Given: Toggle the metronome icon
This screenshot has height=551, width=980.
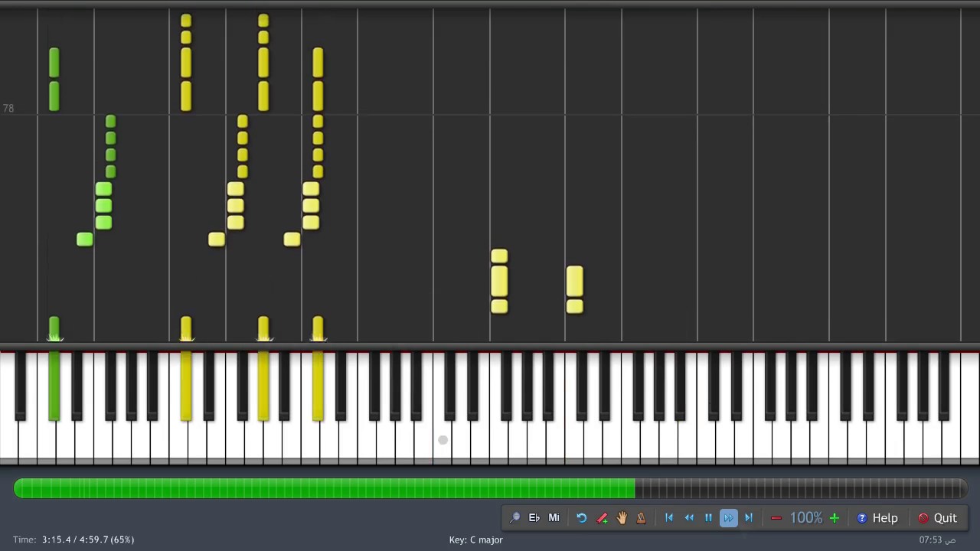Looking at the screenshot, I should click(x=641, y=518).
